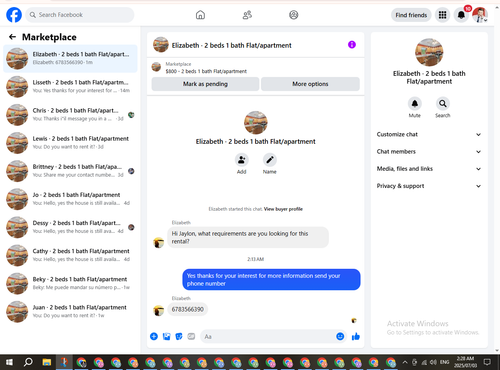Search in conversation magnifier icon
The image size is (500, 370).
pos(443,104)
